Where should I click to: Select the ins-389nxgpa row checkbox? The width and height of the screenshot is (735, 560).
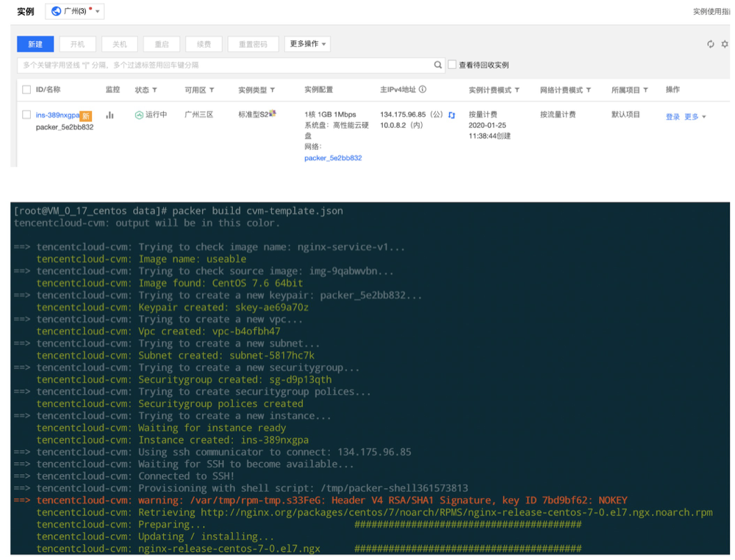26,115
